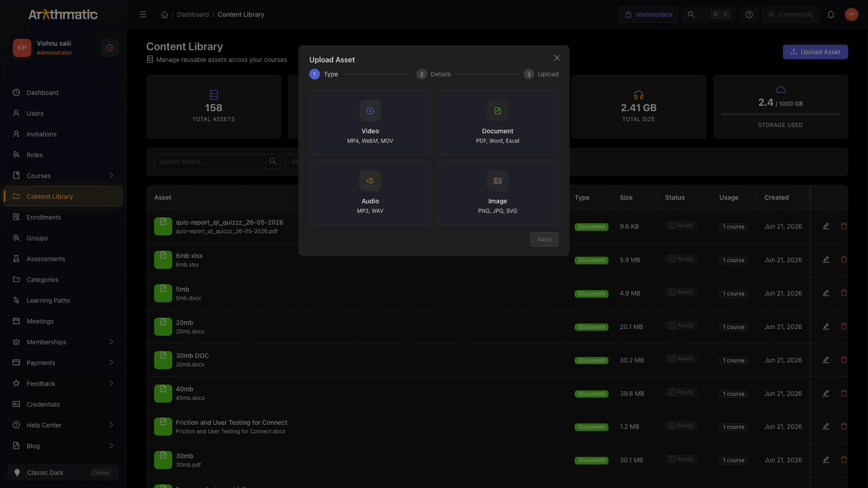Screen dimensions: 868x488
Task: Open the Marketplace button
Action: tap(648, 14)
